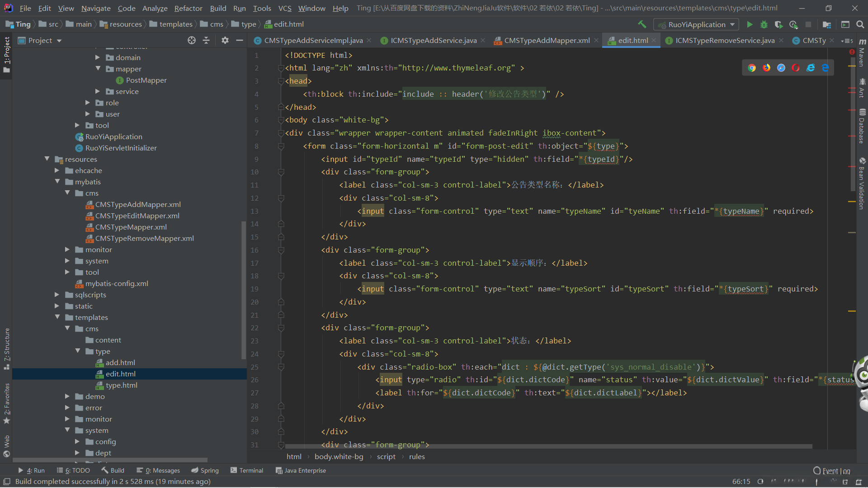The image size is (868, 488).
Task: Click the Build Project hammer icon
Action: pos(642,24)
